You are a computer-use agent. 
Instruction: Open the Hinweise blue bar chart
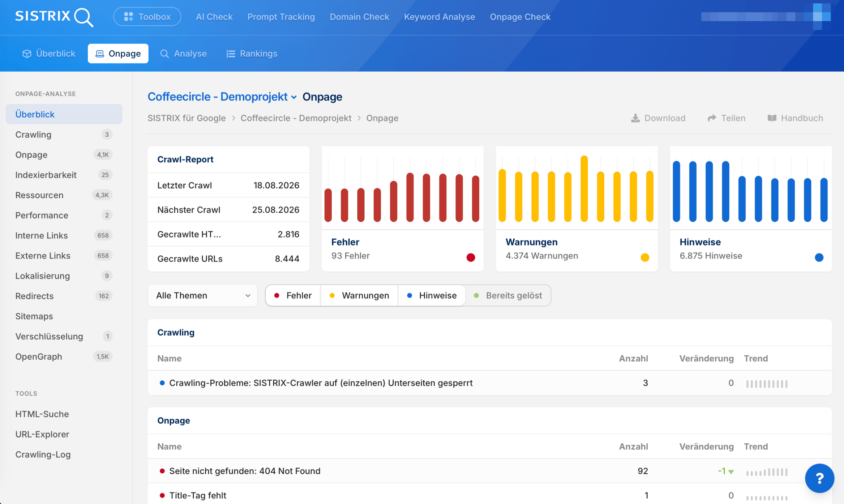tap(751, 188)
